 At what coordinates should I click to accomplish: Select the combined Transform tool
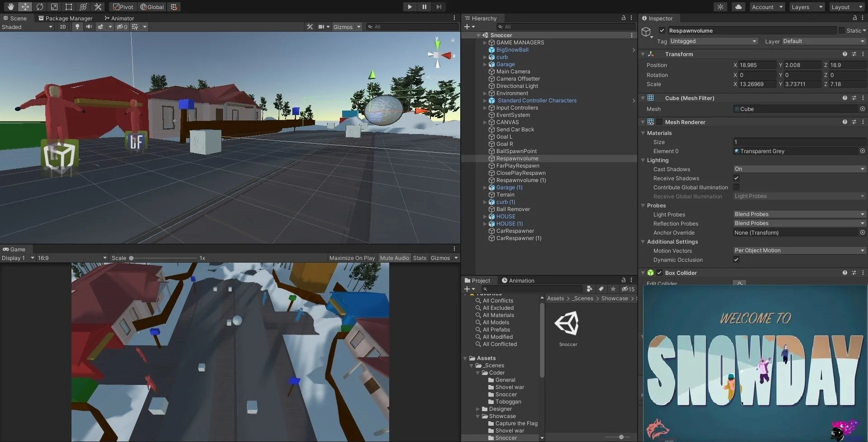tap(83, 7)
